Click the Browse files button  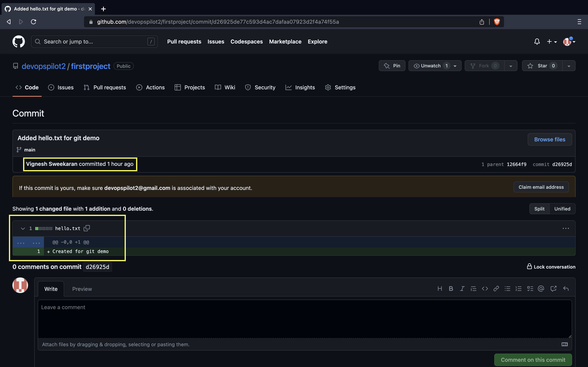coord(549,139)
